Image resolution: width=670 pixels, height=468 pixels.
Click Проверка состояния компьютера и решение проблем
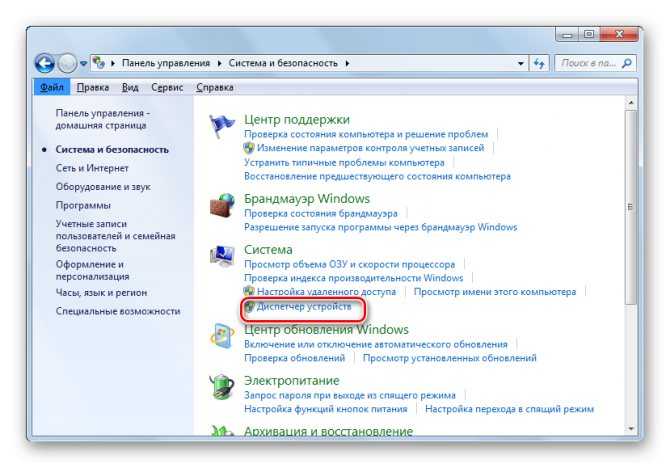click(366, 134)
